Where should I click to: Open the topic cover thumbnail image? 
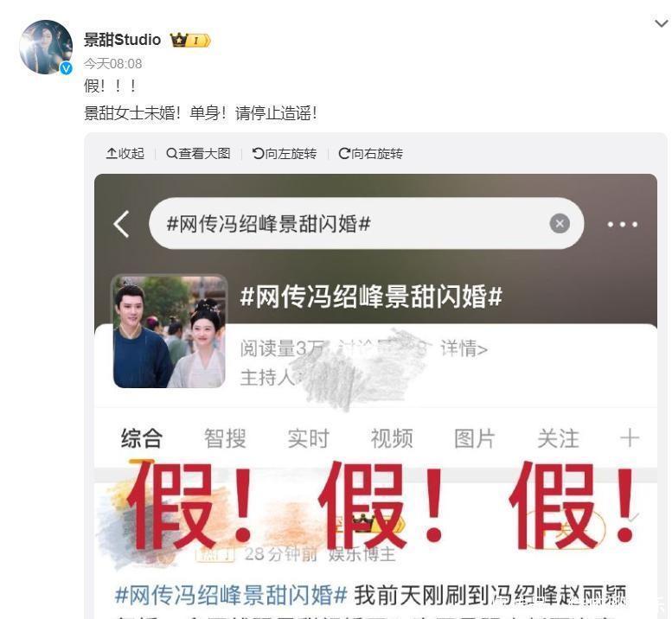pyautogui.click(x=170, y=332)
